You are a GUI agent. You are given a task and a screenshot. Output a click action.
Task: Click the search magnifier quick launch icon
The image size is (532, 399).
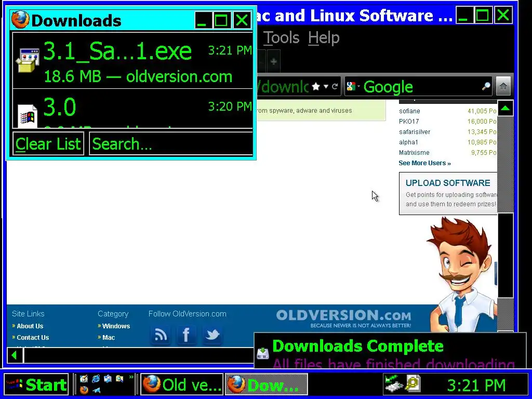point(119,379)
